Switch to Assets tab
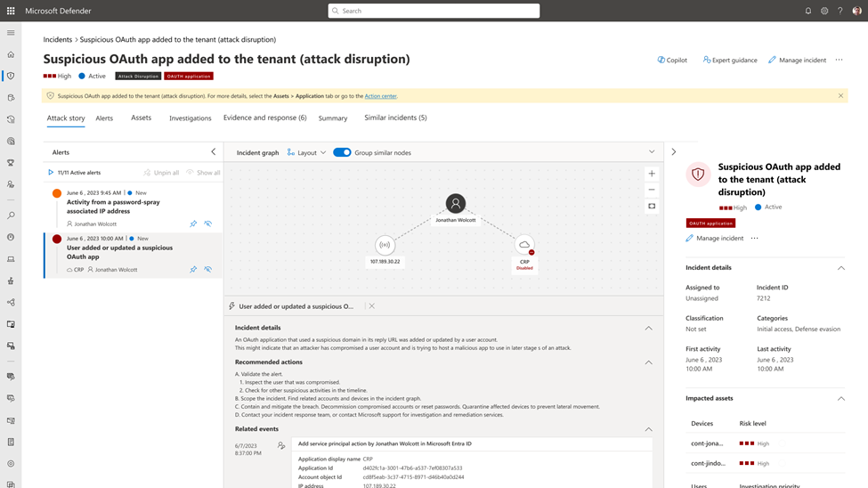Screen dimensions: 868x488 pos(142,118)
